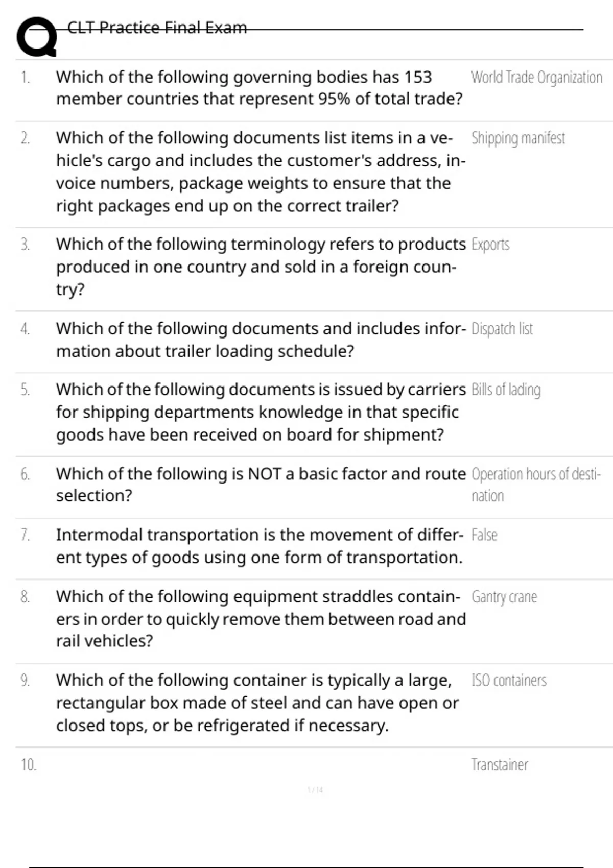Screen dimensions: 613x868
Task: Select the Bills of lading answer
Action: 506,390
